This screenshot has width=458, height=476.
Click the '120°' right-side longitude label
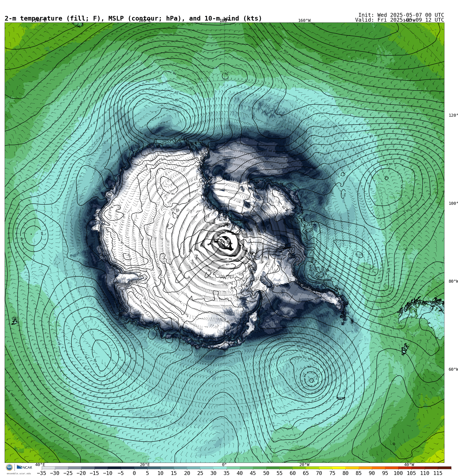(453, 115)
